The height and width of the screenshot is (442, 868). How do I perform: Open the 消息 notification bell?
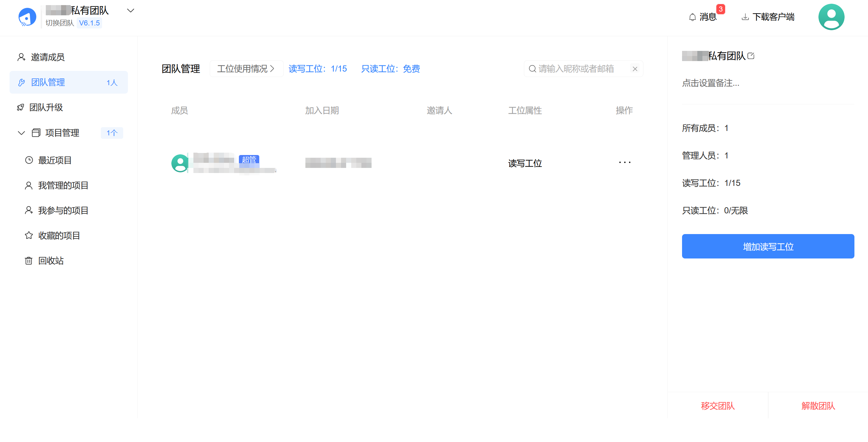tap(693, 17)
